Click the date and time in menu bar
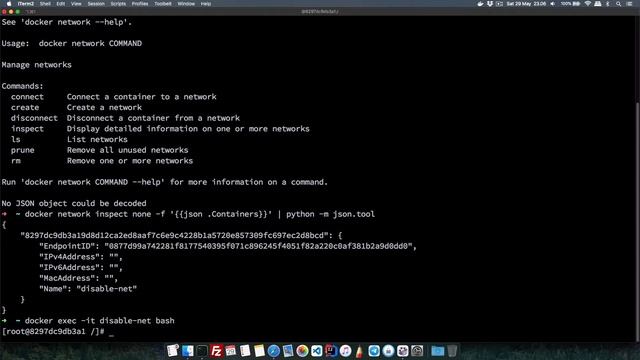This screenshot has width=640, height=360. 526,4
